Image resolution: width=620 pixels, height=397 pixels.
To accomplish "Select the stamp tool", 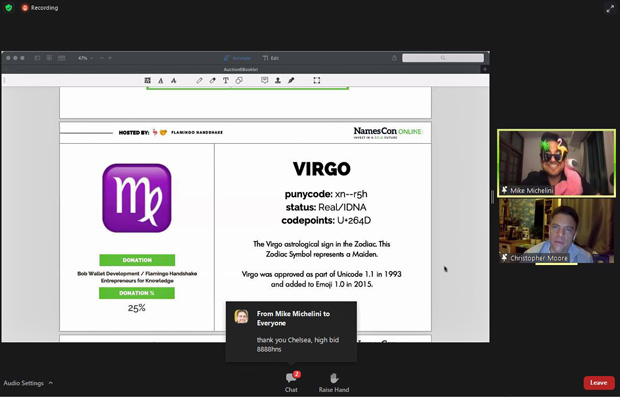I will (x=278, y=80).
